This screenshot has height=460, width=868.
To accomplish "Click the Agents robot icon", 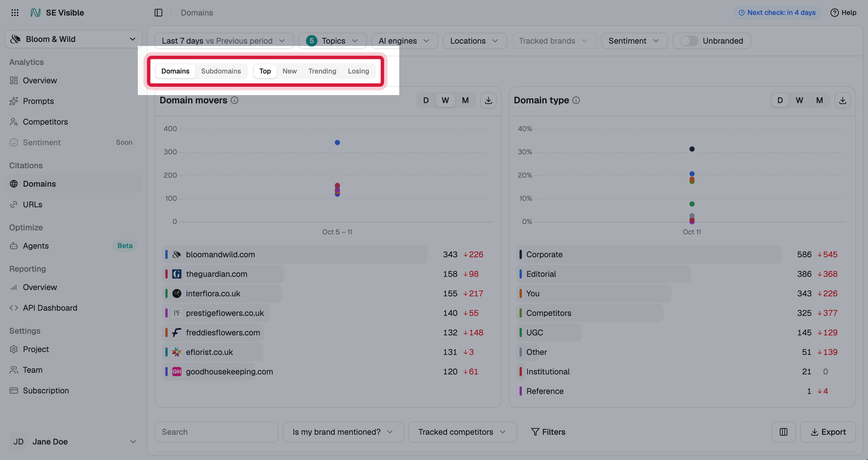I will 13,246.
